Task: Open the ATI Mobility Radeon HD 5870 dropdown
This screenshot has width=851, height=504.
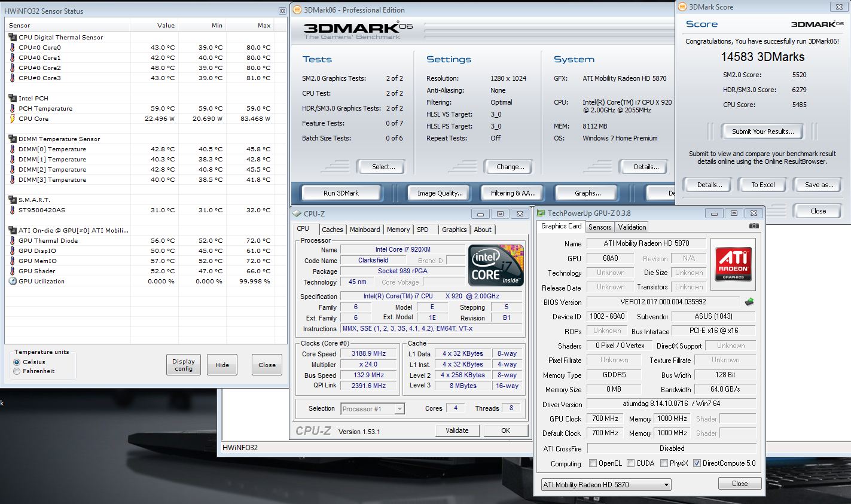Action: pos(606,485)
